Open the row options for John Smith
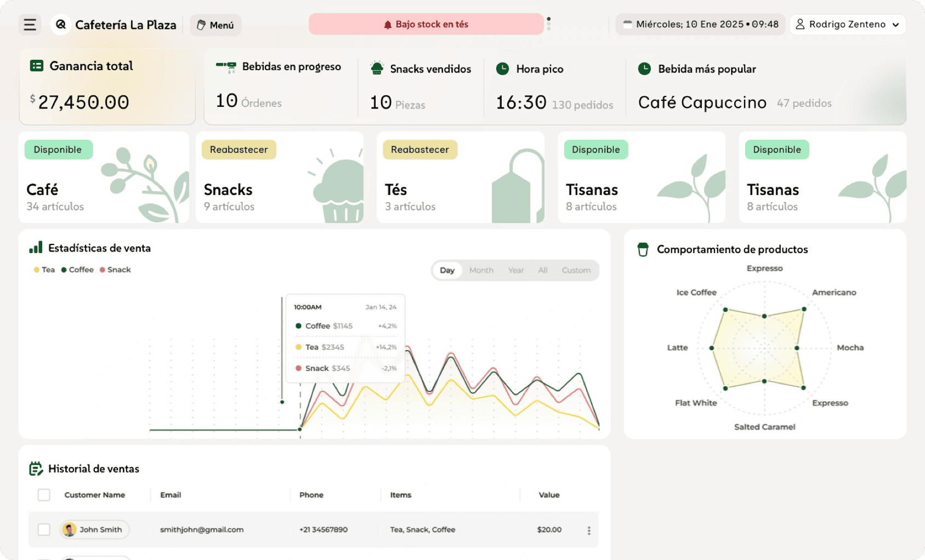This screenshot has height=560, width=925. [x=589, y=530]
